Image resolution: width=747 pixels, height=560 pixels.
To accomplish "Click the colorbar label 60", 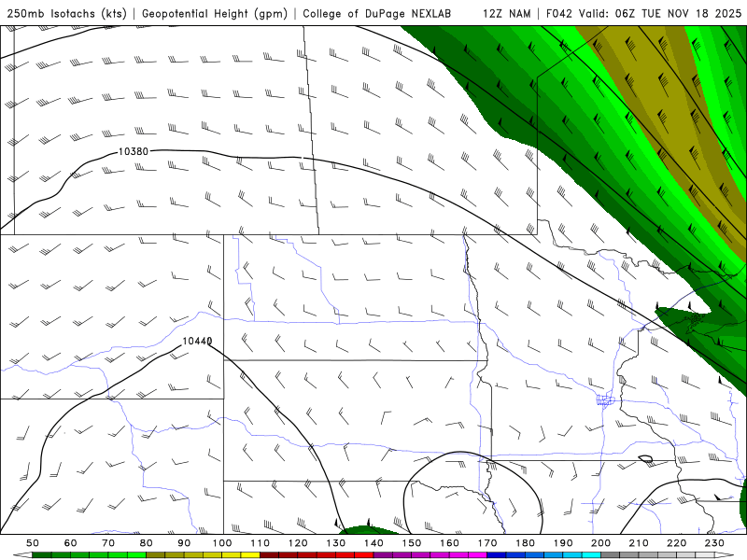I will [x=71, y=543].
